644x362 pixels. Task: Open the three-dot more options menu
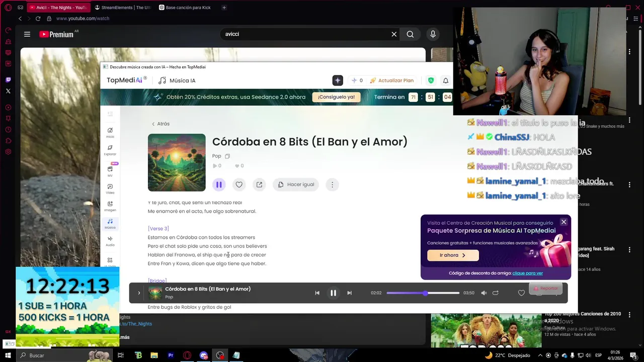[x=332, y=185]
